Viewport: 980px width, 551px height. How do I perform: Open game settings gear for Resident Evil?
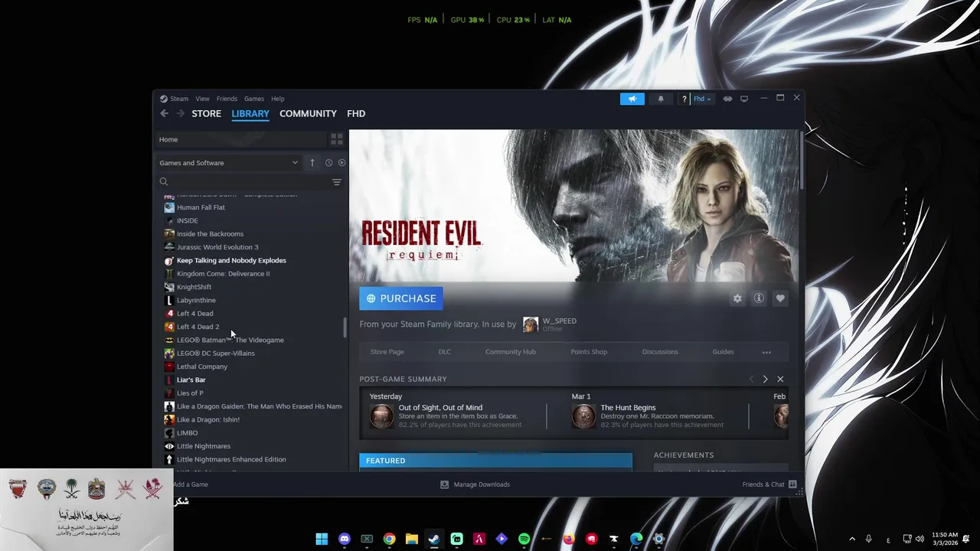coord(737,298)
